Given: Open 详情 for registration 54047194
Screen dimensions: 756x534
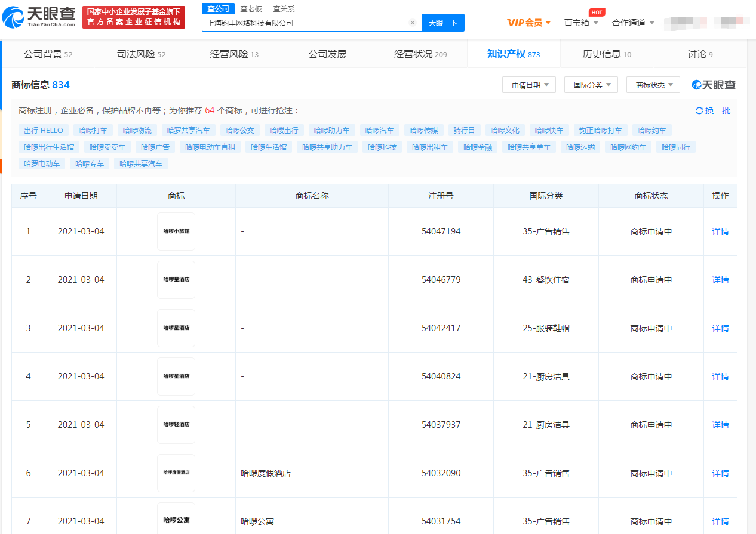Looking at the screenshot, I should (720, 231).
